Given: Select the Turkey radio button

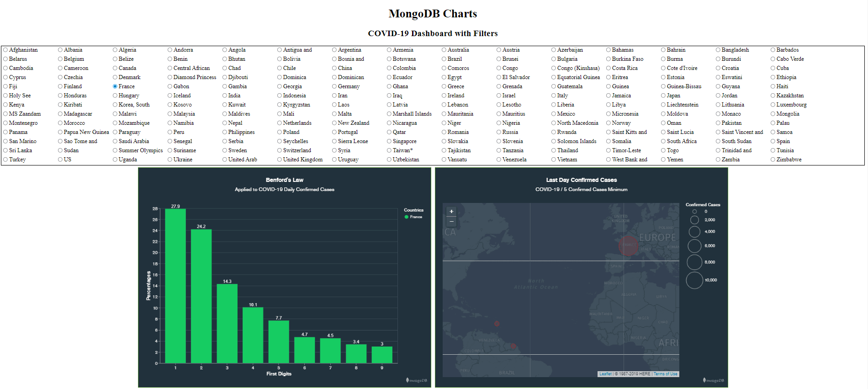Looking at the screenshot, I should [5, 160].
